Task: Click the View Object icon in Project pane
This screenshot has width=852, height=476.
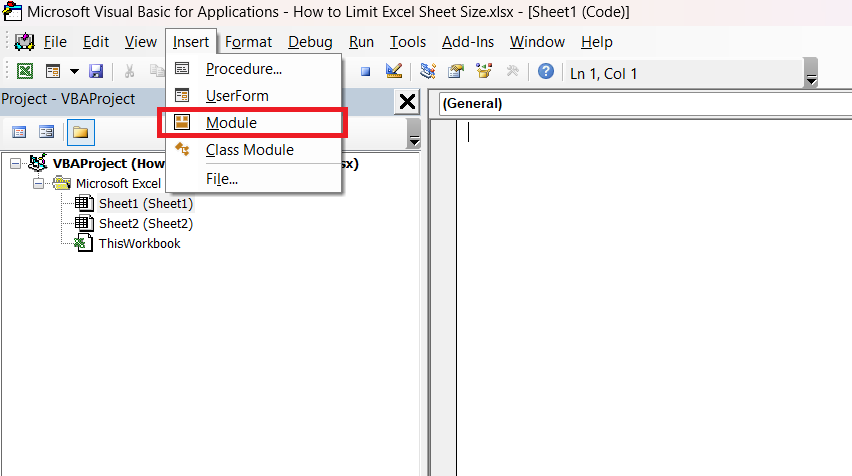Action: pyautogui.click(x=47, y=132)
